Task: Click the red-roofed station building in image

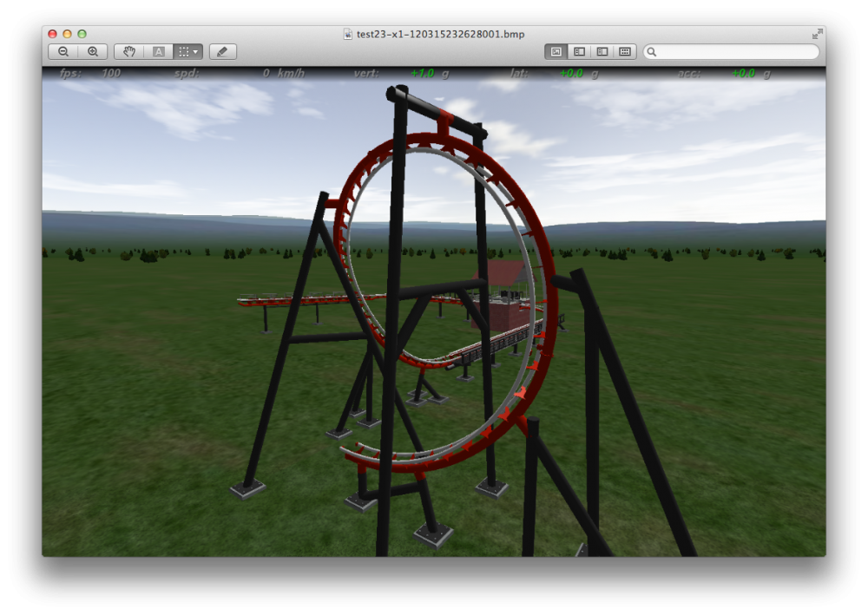Action: 506,276
